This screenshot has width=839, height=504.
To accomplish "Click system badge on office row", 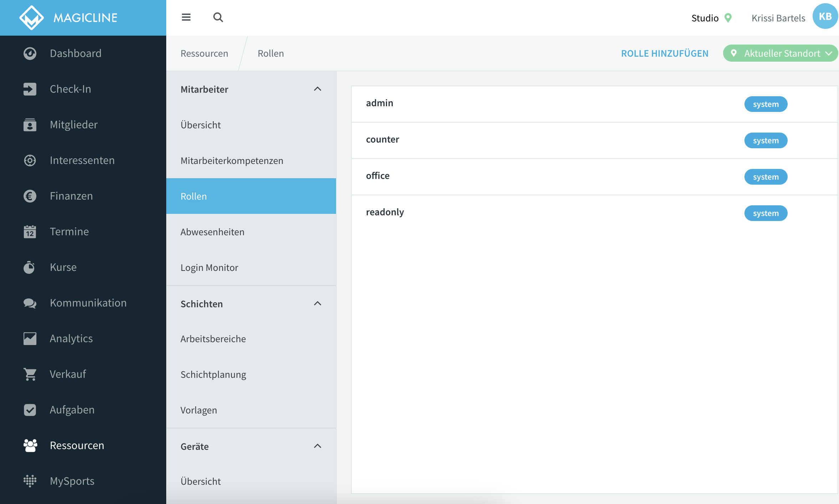I will tap(766, 177).
